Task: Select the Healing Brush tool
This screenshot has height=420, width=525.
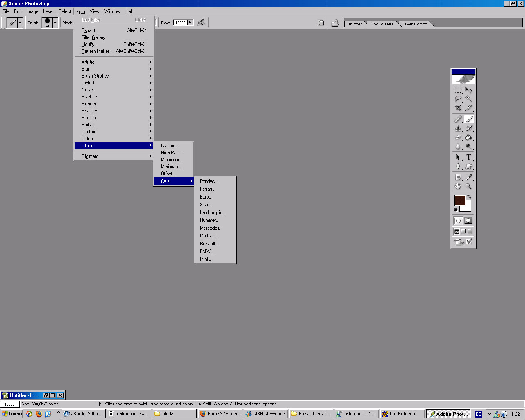Action: (458, 119)
